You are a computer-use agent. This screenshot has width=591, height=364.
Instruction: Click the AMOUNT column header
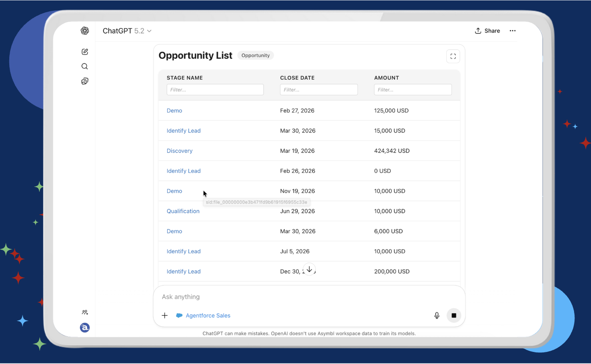(387, 78)
